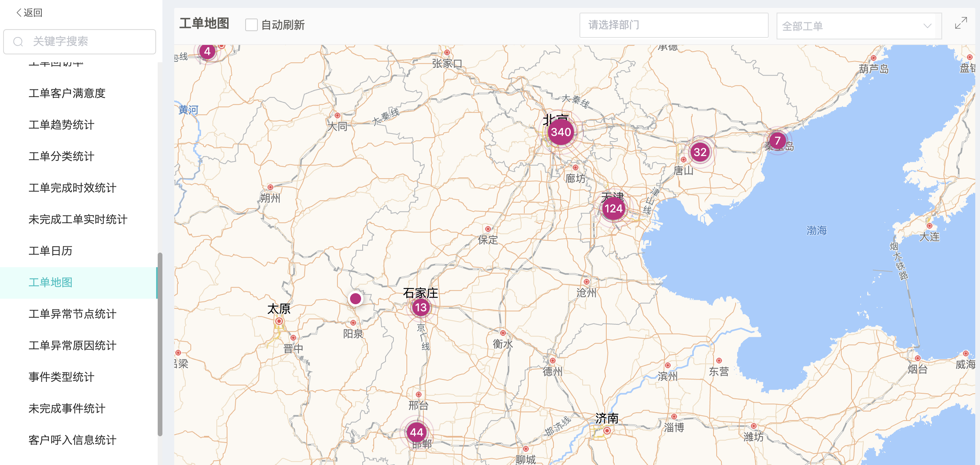Click the Taiyuan city dot on map
The height and width of the screenshot is (465, 980).
(x=279, y=321)
